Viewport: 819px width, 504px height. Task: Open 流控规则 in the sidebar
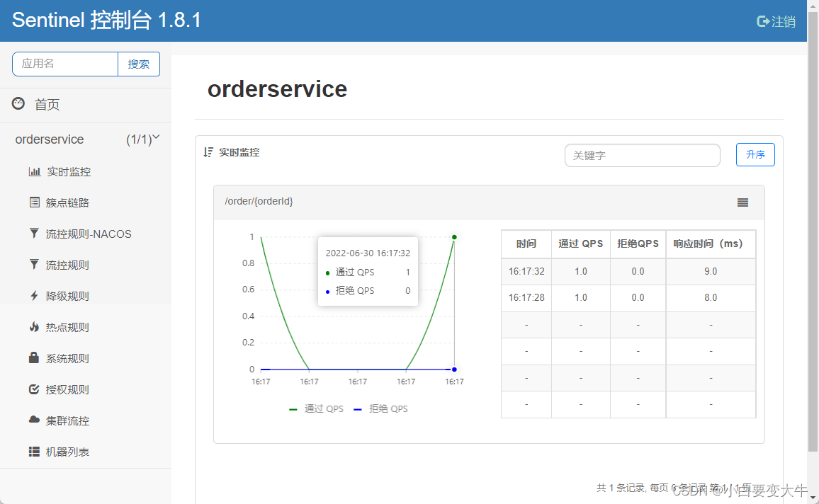[x=67, y=265]
